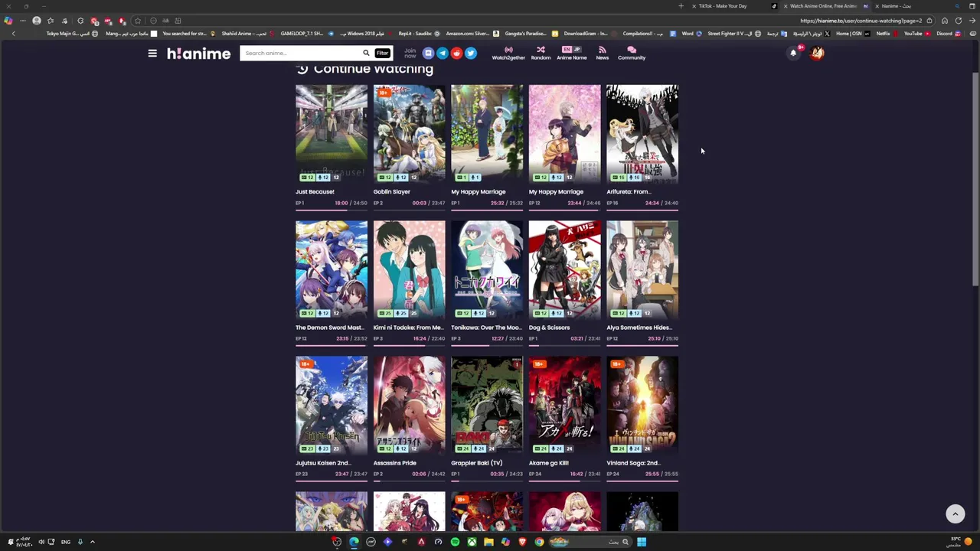Image resolution: width=980 pixels, height=551 pixels.
Task: Open Kimi ni Todoke: From Me... poster
Action: tap(409, 269)
